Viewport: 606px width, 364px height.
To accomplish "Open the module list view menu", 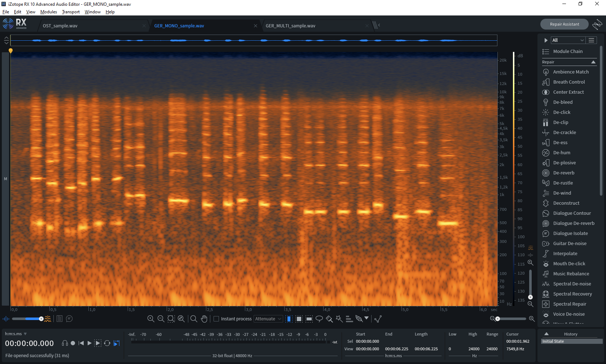I will pos(591,40).
